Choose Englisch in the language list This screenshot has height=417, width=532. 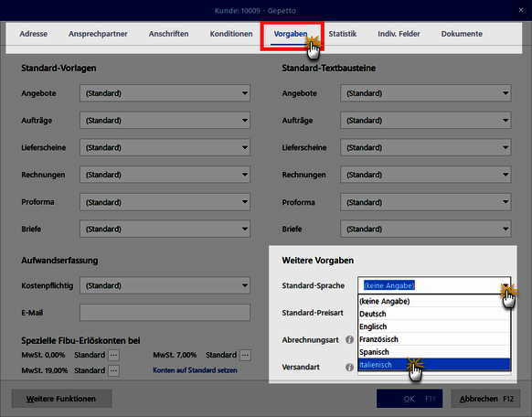pos(434,326)
